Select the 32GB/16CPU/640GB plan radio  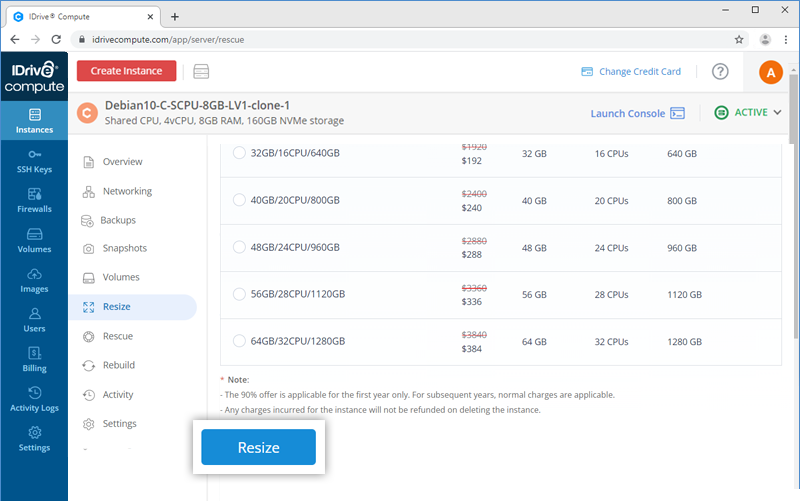click(239, 153)
